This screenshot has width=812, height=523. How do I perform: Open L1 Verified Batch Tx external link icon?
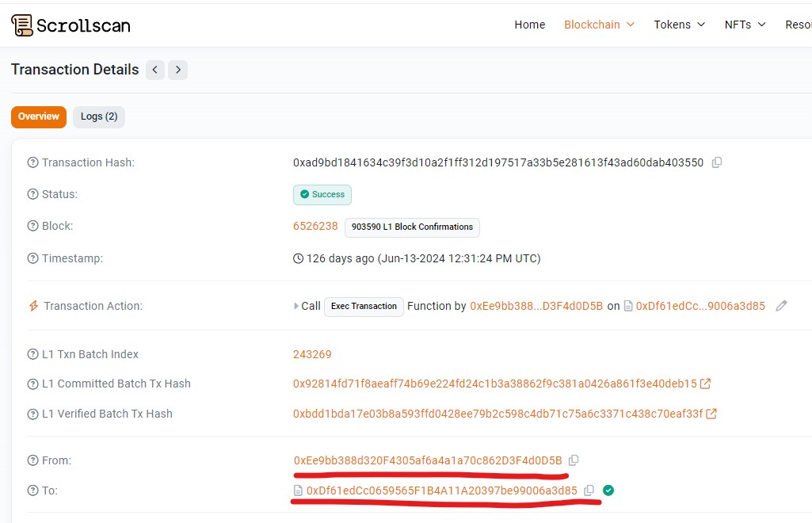pos(711,414)
